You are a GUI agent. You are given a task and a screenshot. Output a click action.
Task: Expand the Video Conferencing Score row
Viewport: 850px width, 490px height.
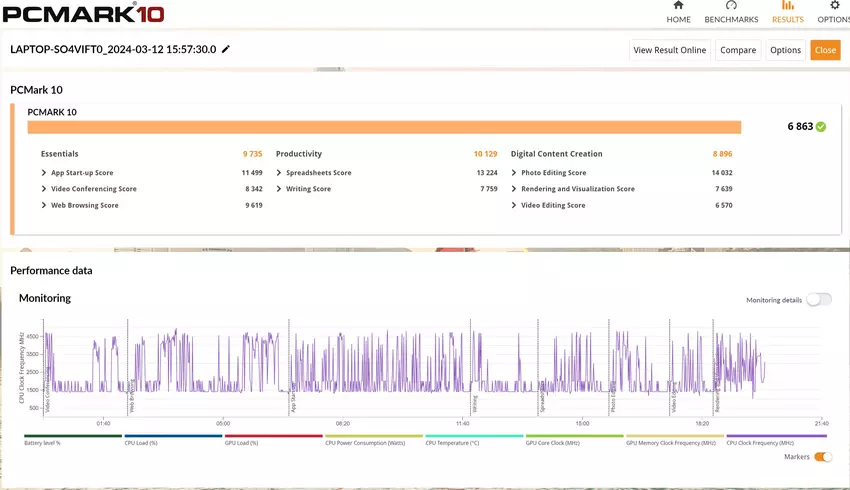43,189
